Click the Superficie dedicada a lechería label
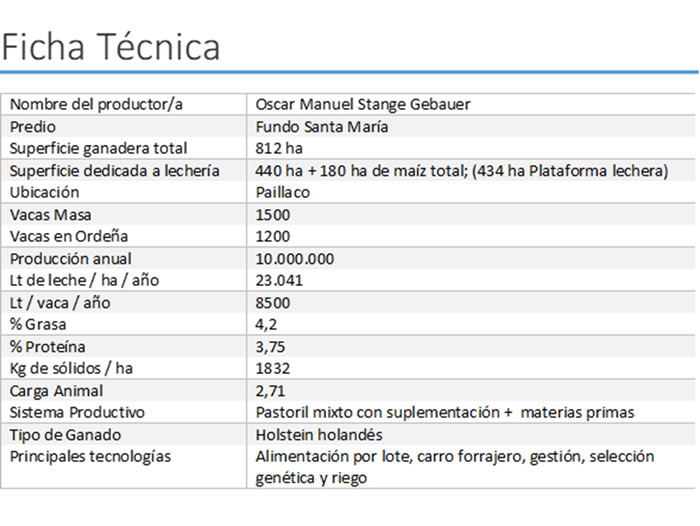 click(114, 171)
